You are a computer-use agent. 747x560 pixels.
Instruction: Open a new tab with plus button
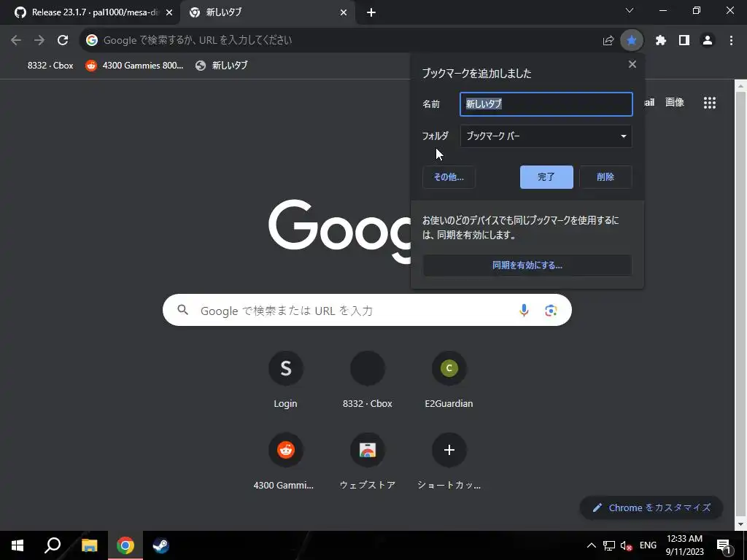click(371, 12)
